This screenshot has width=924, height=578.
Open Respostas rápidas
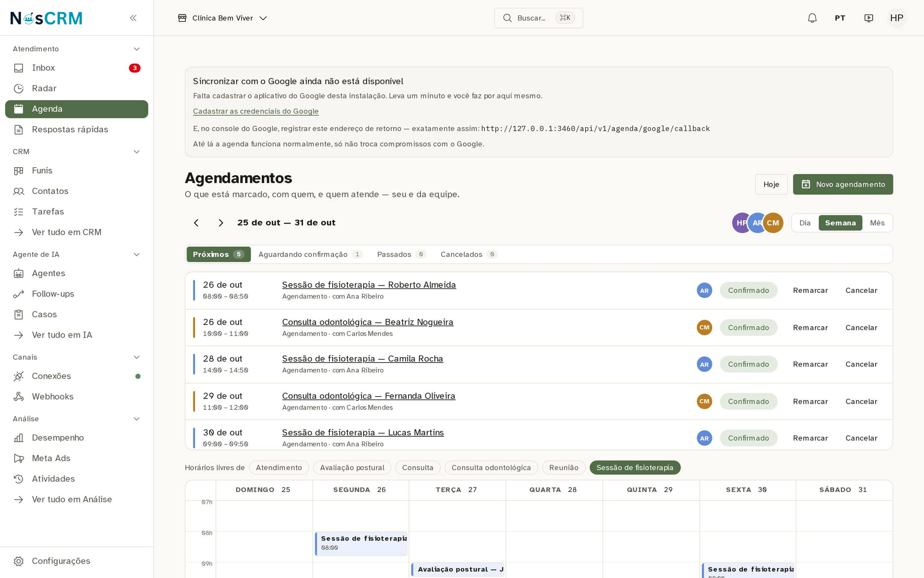77,129
